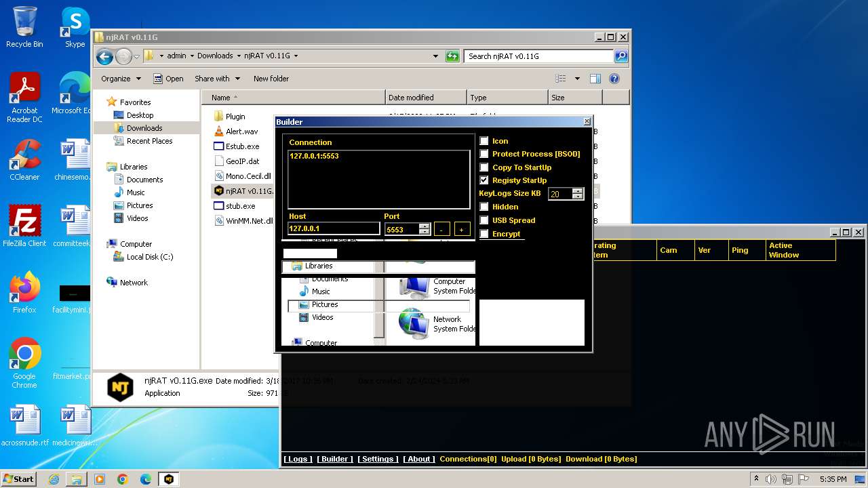
Task: Select the stub.exe file
Action: coord(239,206)
